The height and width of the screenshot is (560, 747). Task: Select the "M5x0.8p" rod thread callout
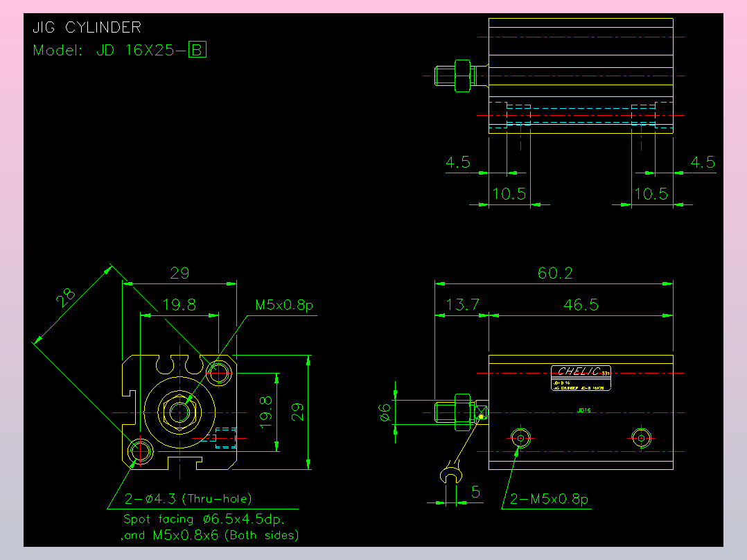284,305
